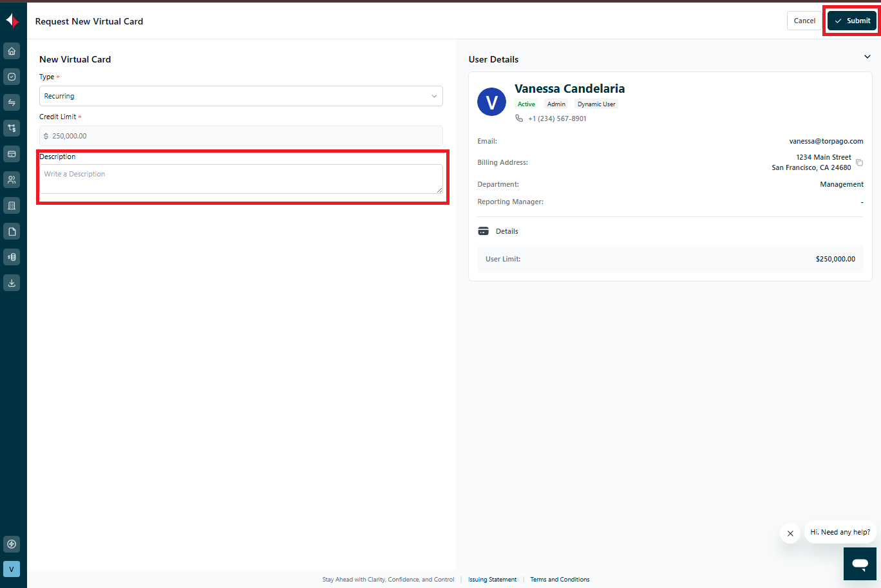This screenshot has width=881, height=588.
Task: Open the Issuing Statement link
Action: [x=493, y=580]
